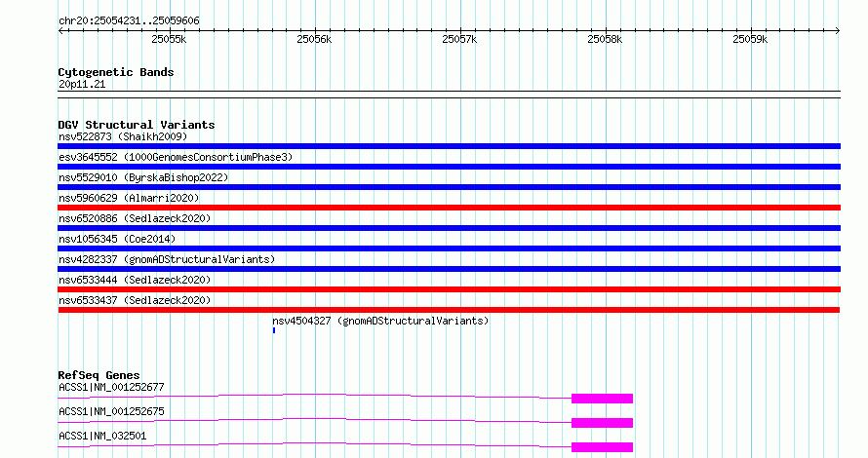This screenshot has height=458, width=868.
Task: Click the blue bar under esv3645552
Action: (x=449, y=167)
